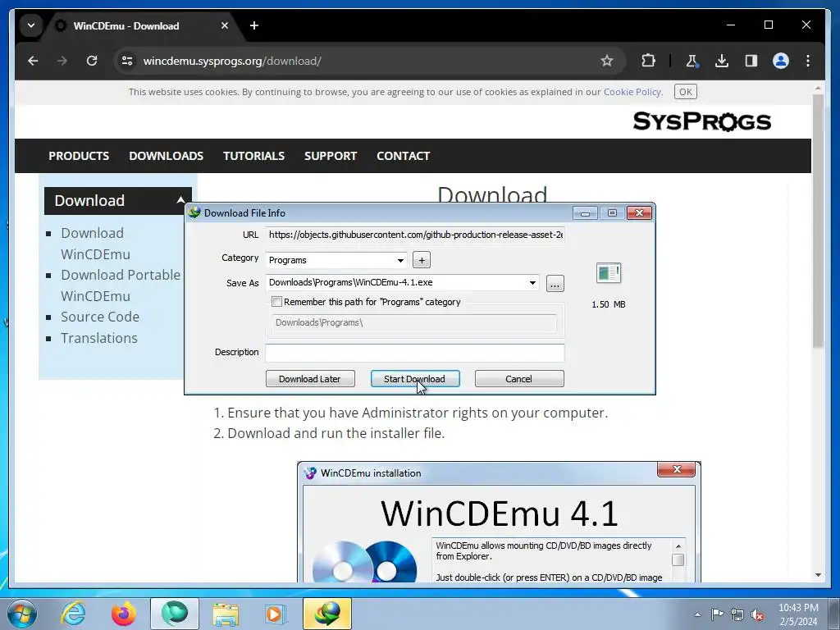840x630 pixels.
Task: Click the page scrollbar up arrow
Action: (818, 88)
